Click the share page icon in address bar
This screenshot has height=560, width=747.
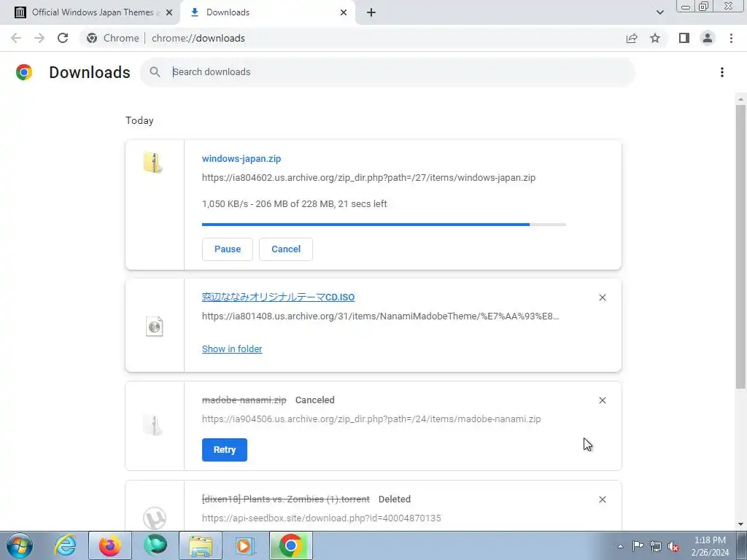pos(632,38)
